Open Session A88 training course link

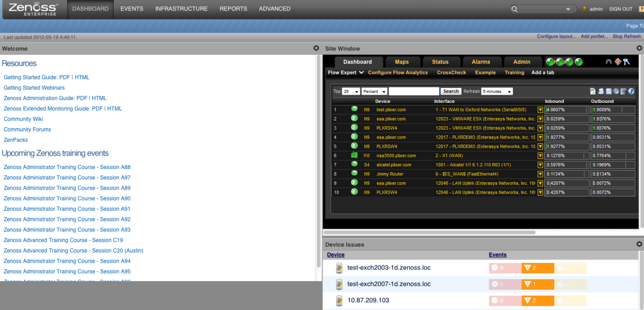coord(67,167)
